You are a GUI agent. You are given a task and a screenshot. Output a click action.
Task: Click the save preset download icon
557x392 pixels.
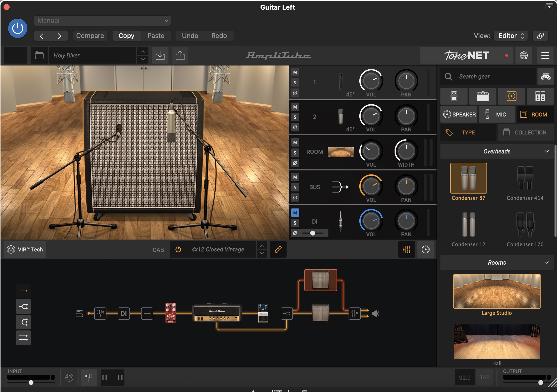(160, 55)
